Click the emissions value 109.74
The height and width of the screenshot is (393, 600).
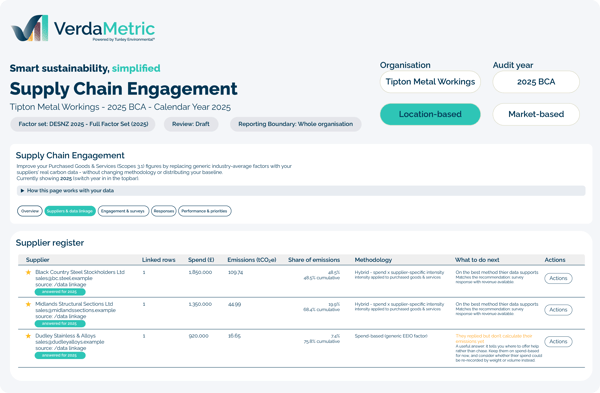point(235,272)
